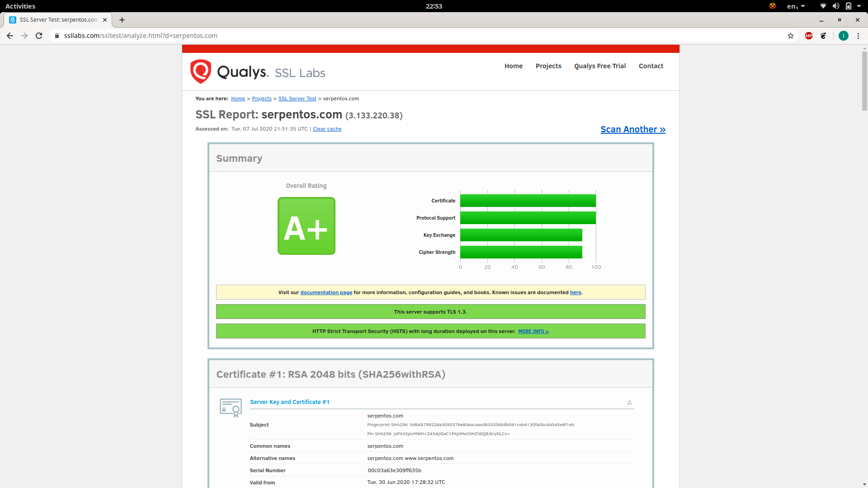Bookmark this page with the star icon
868x488 pixels.
791,36
